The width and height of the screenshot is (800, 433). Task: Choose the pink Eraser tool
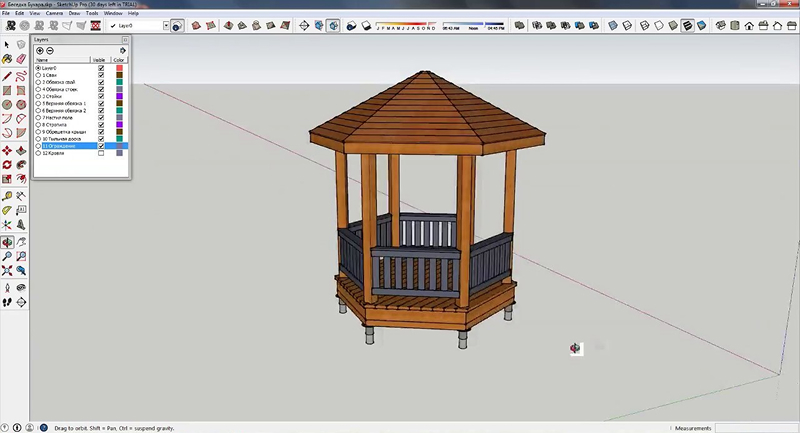pyautogui.click(x=21, y=59)
